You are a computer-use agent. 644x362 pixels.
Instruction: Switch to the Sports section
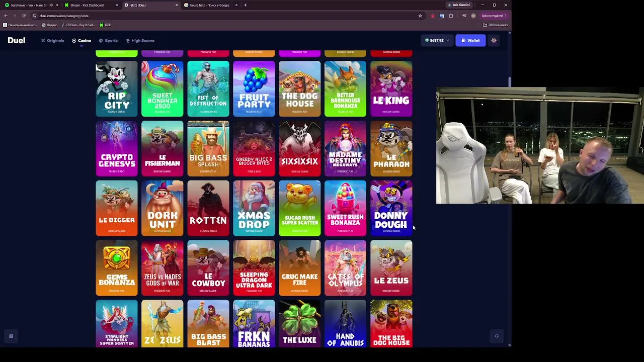click(108, 40)
